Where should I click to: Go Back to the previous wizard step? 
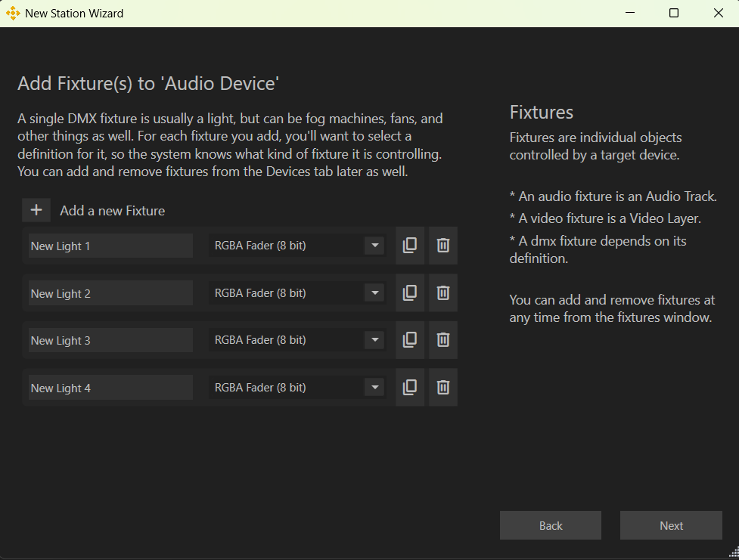pyautogui.click(x=551, y=525)
